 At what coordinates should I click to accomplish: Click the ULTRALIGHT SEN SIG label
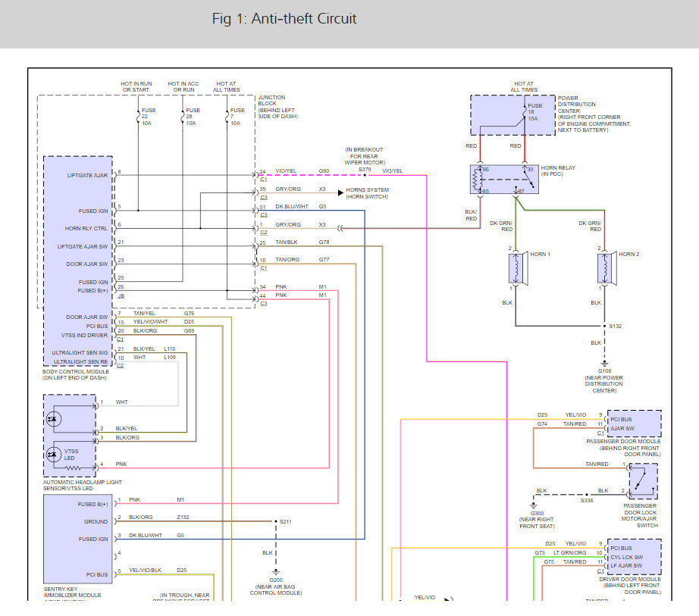point(80,353)
